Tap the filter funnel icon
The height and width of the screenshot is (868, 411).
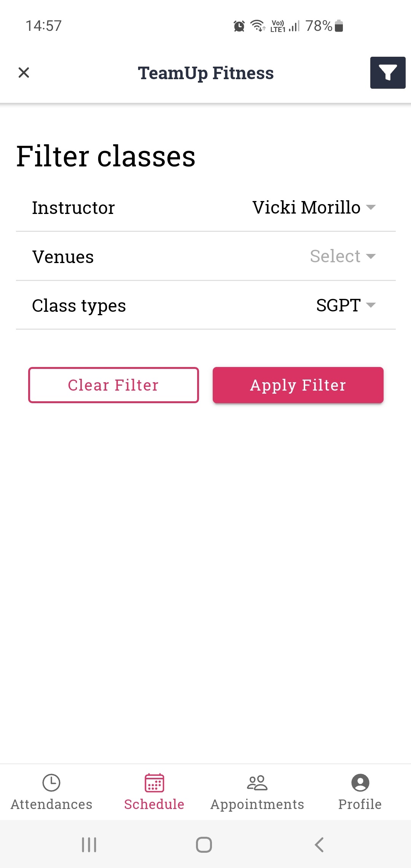(x=387, y=73)
